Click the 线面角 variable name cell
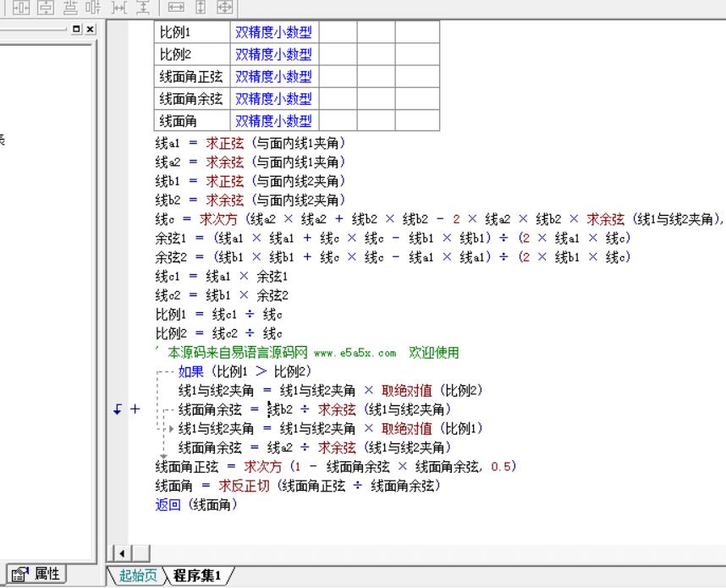Image resolution: width=726 pixels, height=588 pixels. pyautogui.click(x=179, y=121)
